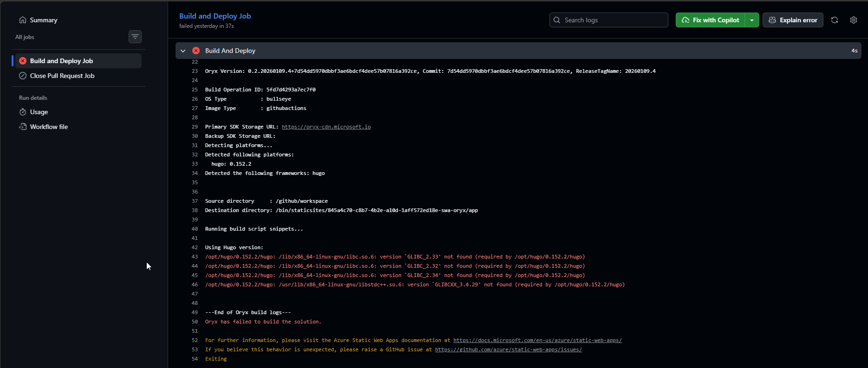Open log settings gear menu
Image resolution: width=868 pixels, height=368 pixels.
(x=854, y=20)
